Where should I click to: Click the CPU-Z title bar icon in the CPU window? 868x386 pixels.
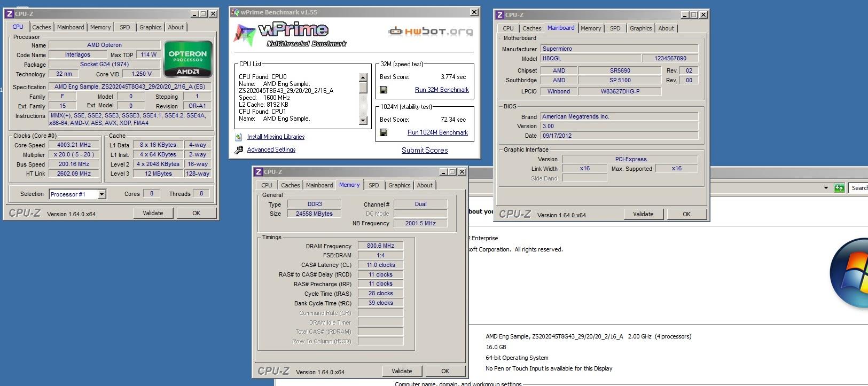(9, 13)
